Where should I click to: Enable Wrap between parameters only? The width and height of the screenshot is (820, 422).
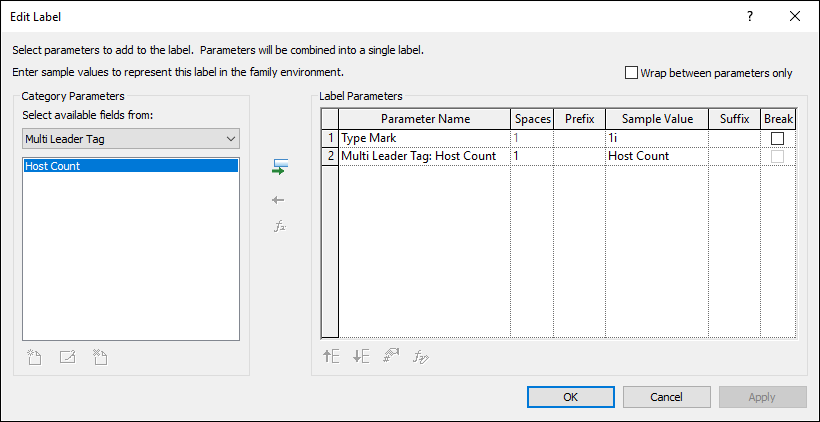click(631, 73)
